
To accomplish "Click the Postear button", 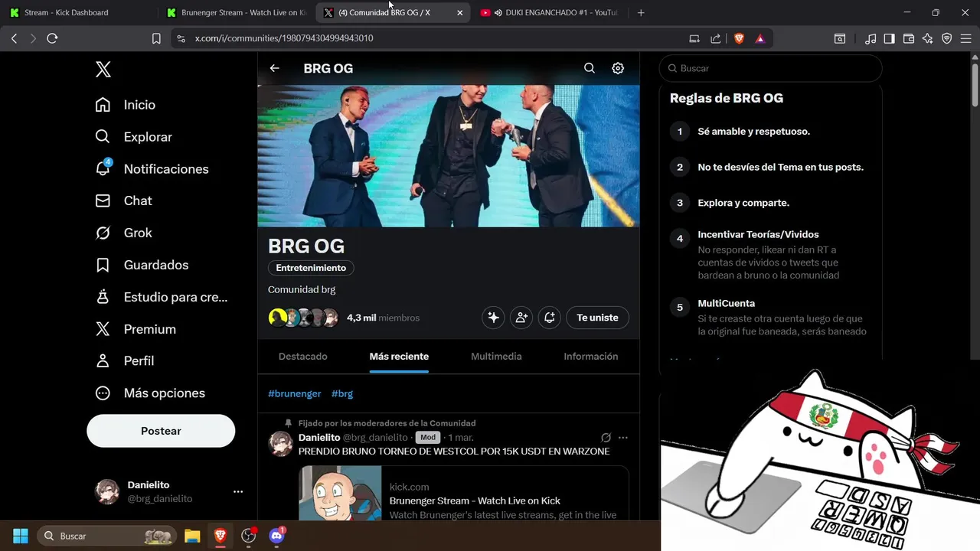I will pyautogui.click(x=161, y=431).
